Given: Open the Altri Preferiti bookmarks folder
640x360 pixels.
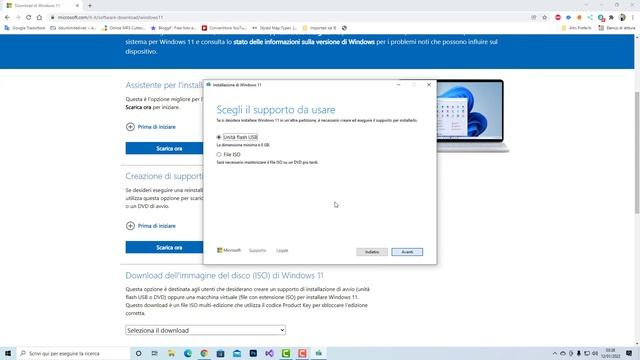Looking at the screenshot, I should click(576, 28).
